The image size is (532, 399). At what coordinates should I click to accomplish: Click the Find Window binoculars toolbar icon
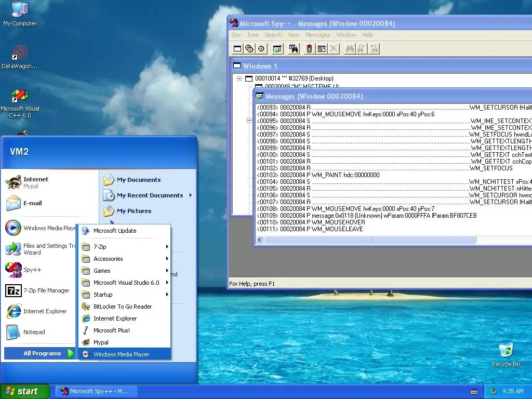[x=294, y=48]
